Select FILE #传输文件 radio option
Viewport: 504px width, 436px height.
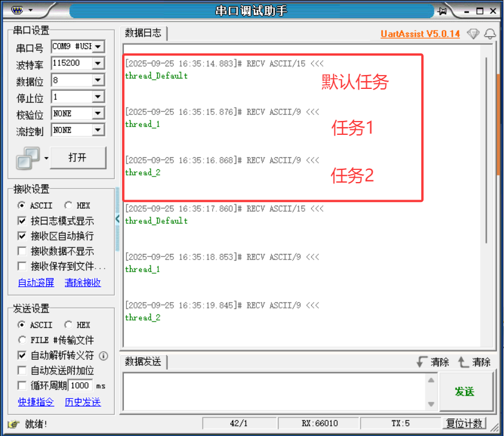[x=22, y=340]
